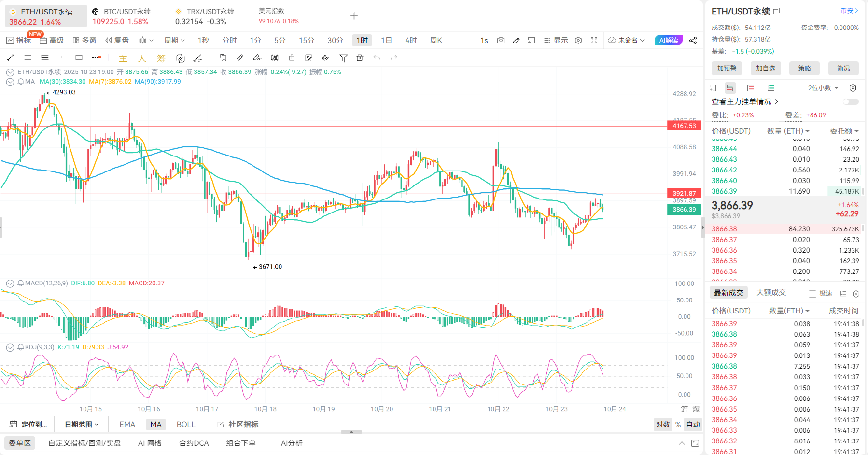
Task: Click the camera screenshot icon
Action: (x=501, y=41)
